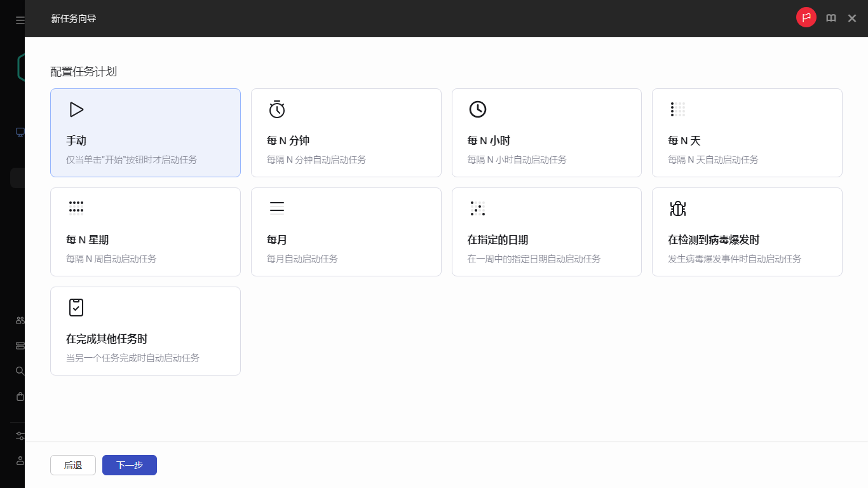Open the search icon in left sidebar
This screenshot has height=488, width=868.
pos(19,370)
